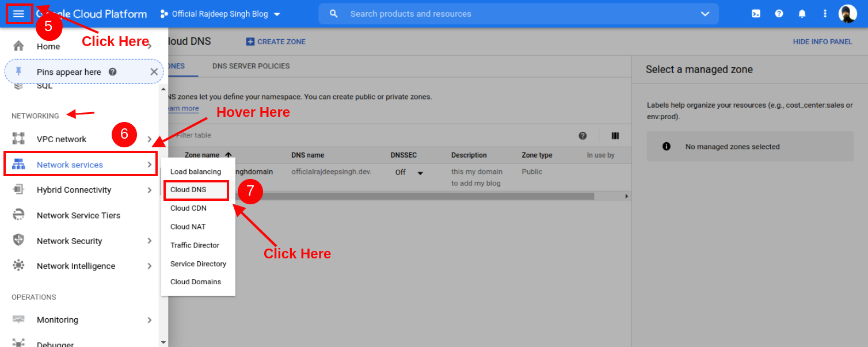This screenshot has height=347, width=868.
Task: Open the Official Rajdeep Singh Blog project selector
Action: click(219, 13)
